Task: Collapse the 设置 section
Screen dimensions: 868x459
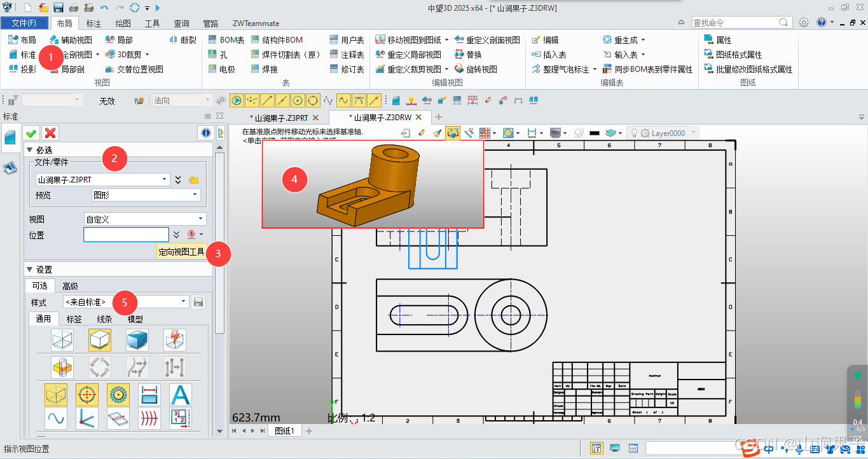Action: tap(29, 270)
